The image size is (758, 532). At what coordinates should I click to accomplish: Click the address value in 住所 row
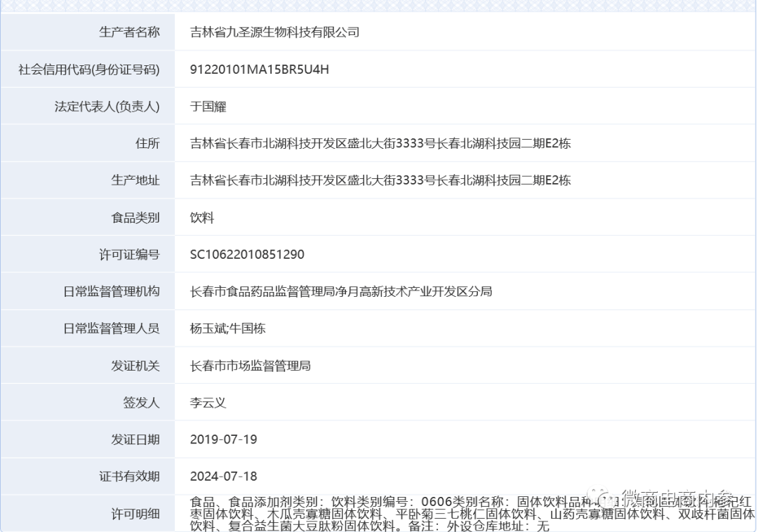click(x=380, y=143)
